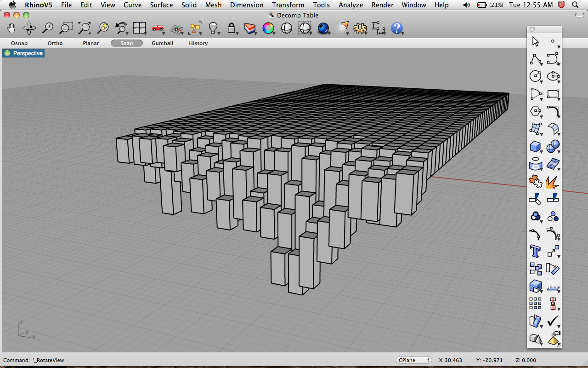Click the puzzle piece Join tool
Image resolution: width=588 pixels, height=368 pixels.
coord(536,181)
